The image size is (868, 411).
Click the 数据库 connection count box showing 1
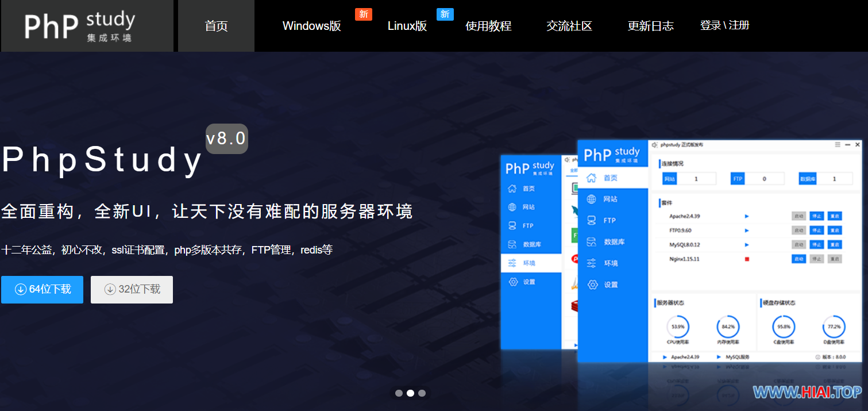click(835, 179)
